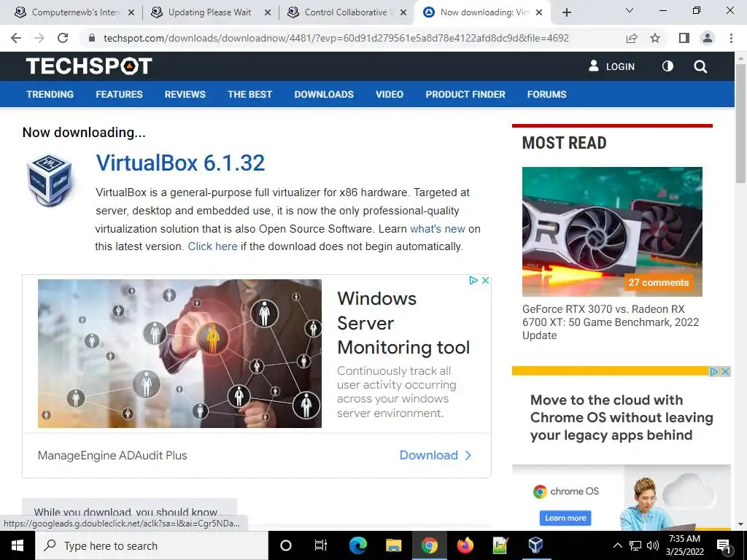
Task: Switch to Updating Please Wait tab
Action: pos(208,12)
